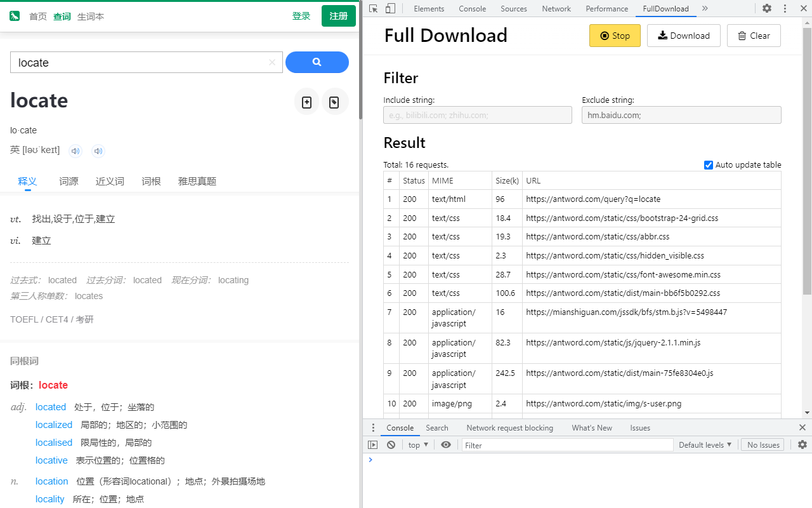Open the 词源 tab on the dictionary page
This screenshot has height=508, width=812.
[69, 181]
